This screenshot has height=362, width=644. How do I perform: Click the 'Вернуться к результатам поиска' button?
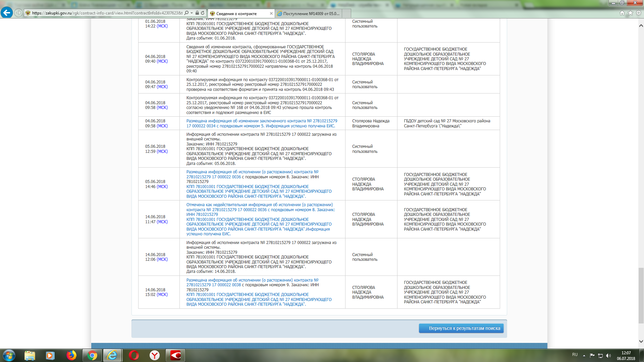461,328
